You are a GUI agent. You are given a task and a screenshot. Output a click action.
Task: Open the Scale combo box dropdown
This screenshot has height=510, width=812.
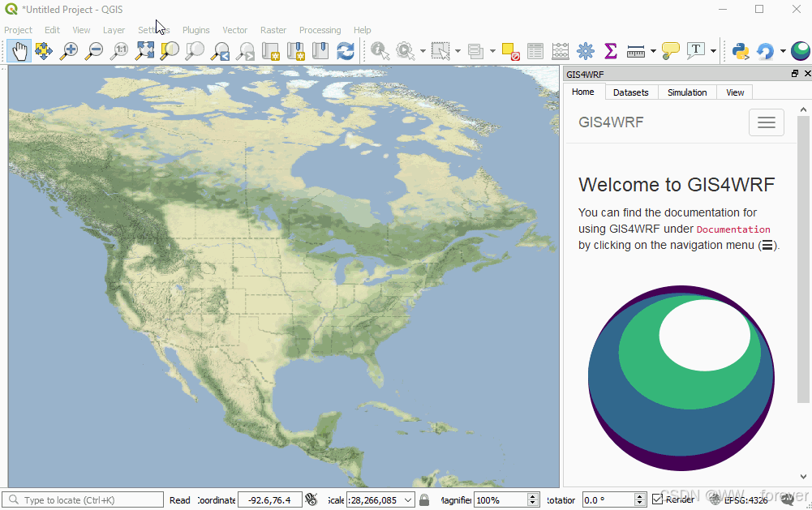408,500
